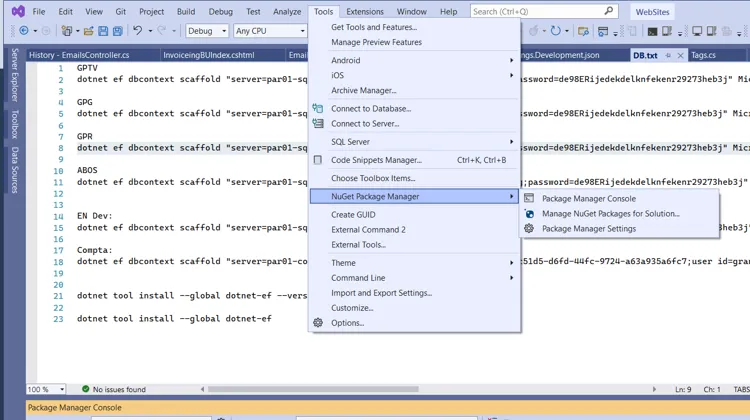This screenshot has height=420, width=750.
Task: Choose Manage NuGet Packages for Solution
Action: pyautogui.click(x=610, y=213)
